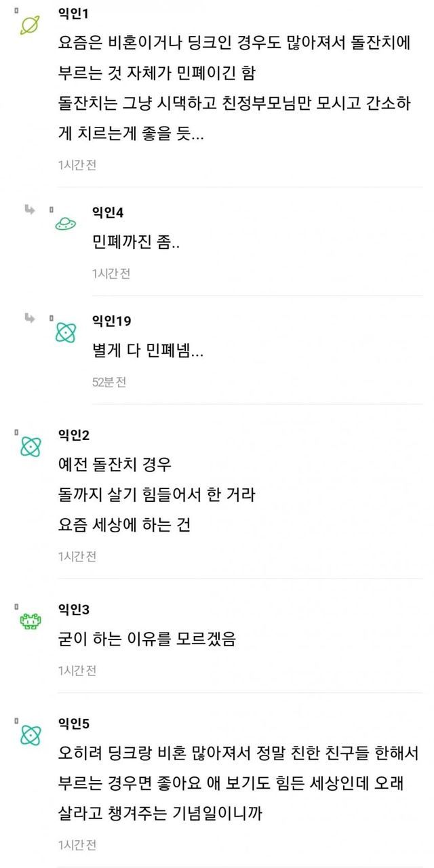Click the planet avatar of 익인1
This screenshot has width=434, height=868.
pyautogui.click(x=31, y=25)
